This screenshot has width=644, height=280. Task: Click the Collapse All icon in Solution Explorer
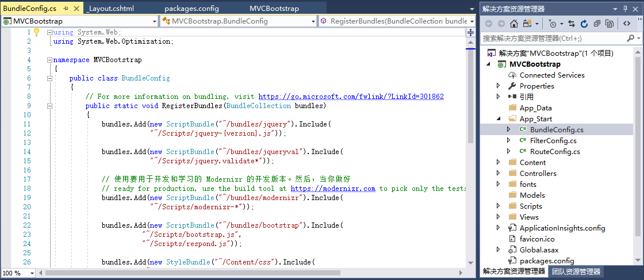pyautogui.click(x=597, y=24)
